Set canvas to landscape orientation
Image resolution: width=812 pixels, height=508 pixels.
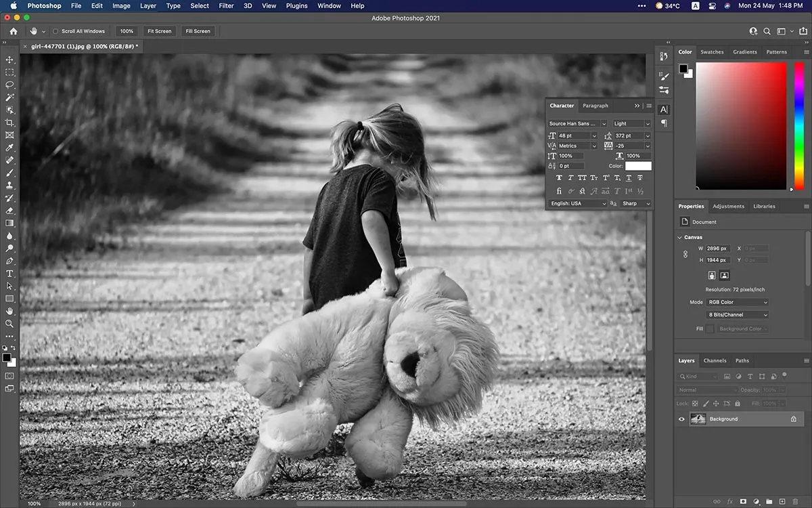(725, 275)
